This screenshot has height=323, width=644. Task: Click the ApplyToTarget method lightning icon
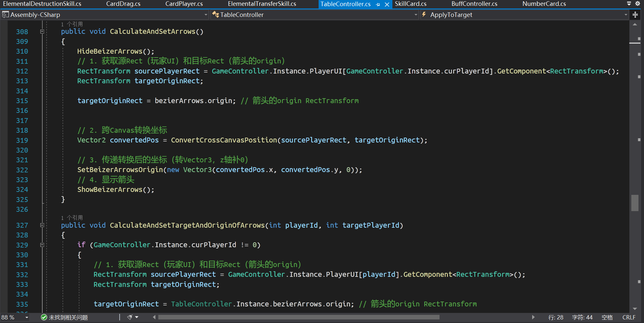pyautogui.click(x=424, y=15)
